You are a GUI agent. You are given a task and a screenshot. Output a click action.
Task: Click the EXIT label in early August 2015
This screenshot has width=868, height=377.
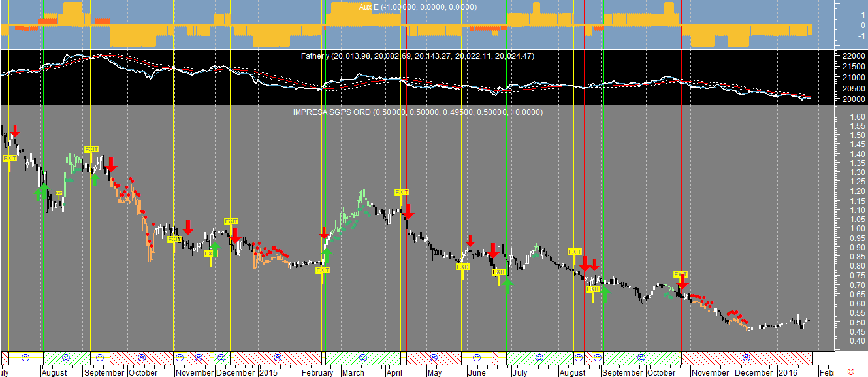[575, 252]
